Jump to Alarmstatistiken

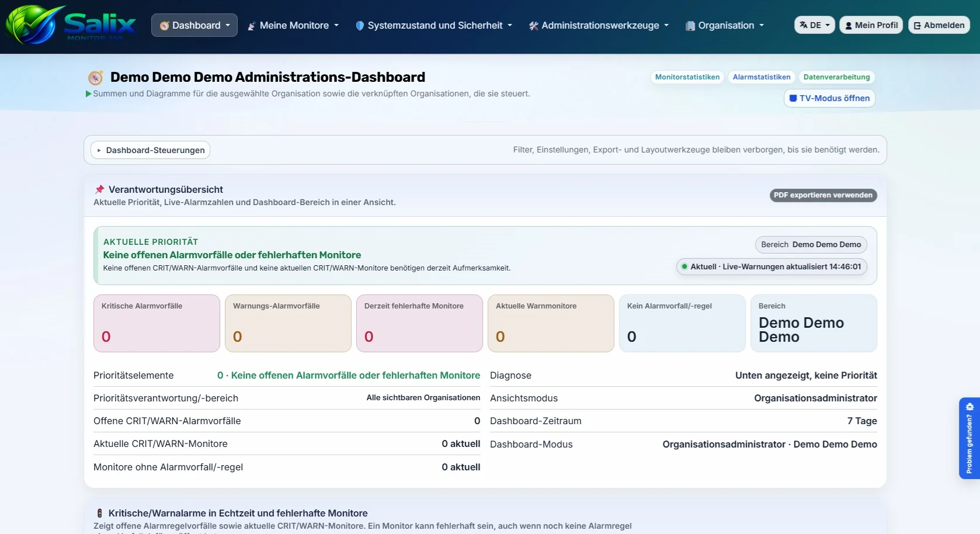point(762,77)
